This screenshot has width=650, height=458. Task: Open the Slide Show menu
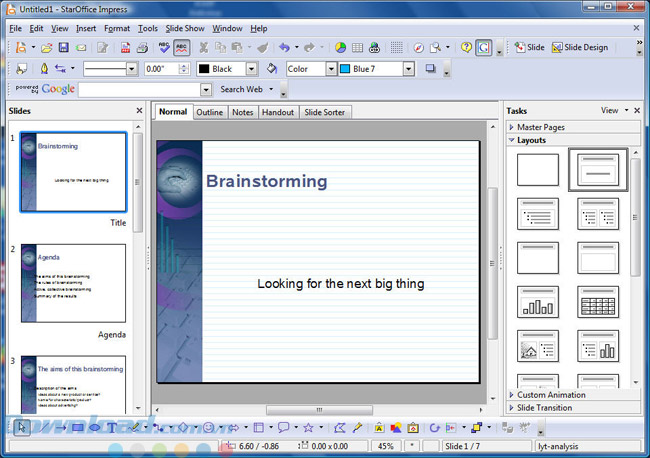(185, 29)
